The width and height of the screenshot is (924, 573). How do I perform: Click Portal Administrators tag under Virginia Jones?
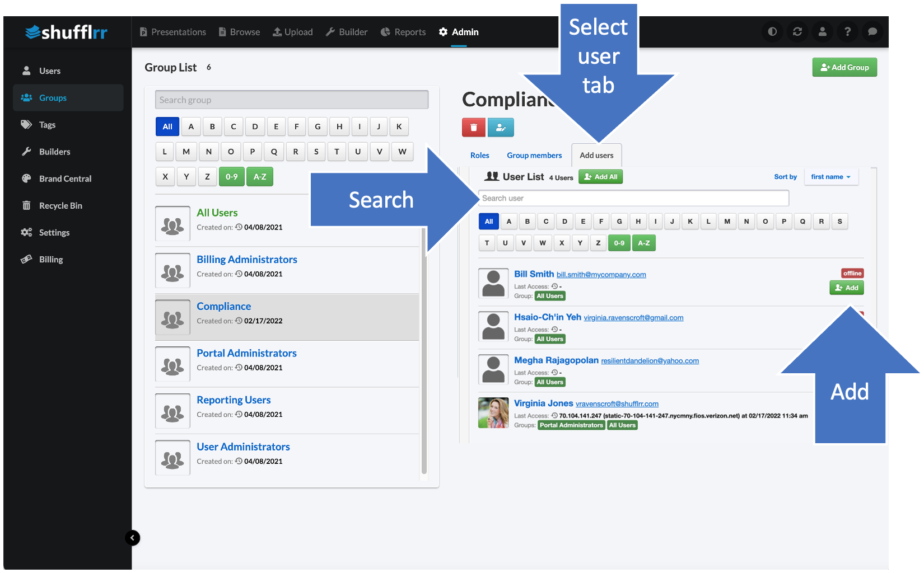tap(571, 425)
